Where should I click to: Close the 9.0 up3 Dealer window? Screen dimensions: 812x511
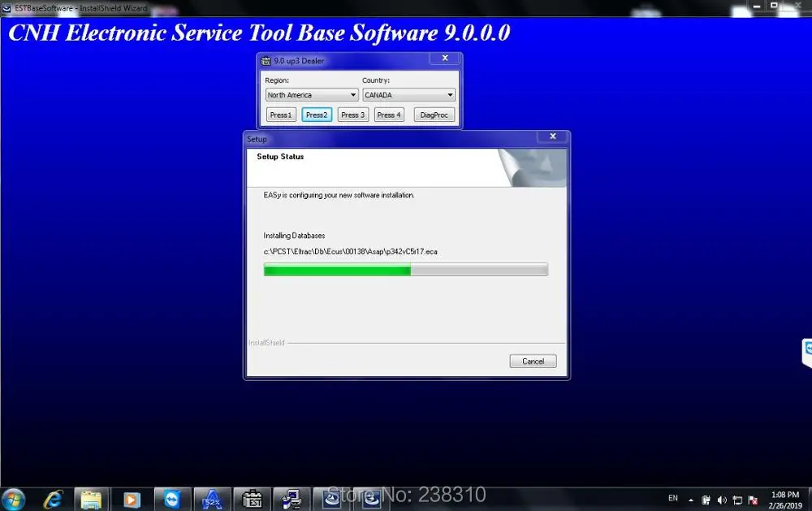point(445,58)
